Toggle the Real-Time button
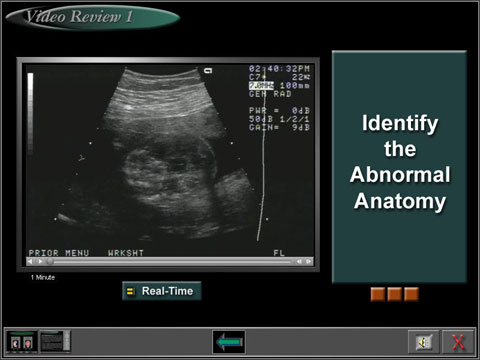The width and height of the screenshot is (480, 360). point(162,291)
